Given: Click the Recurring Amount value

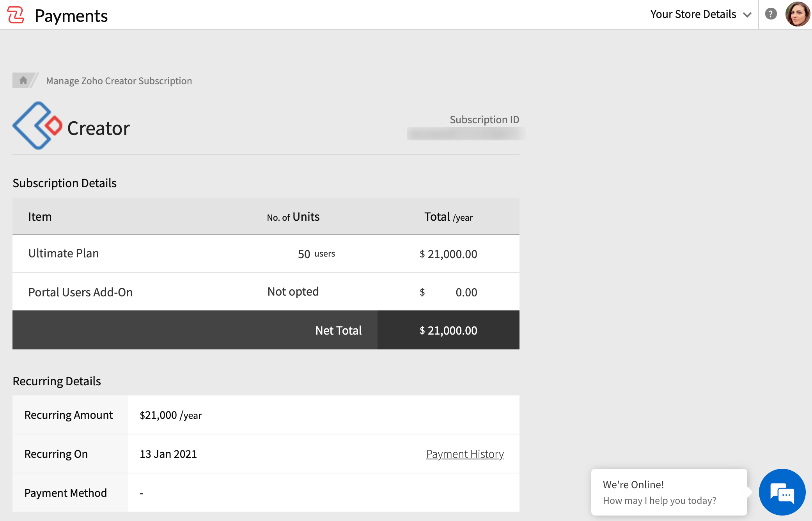Looking at the screenshot, I should [170, 415].
